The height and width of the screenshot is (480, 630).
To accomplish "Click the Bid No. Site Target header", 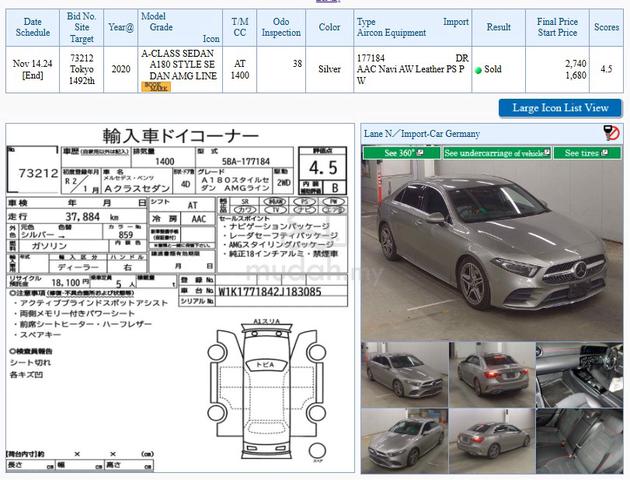I will [x=82, y=27].
